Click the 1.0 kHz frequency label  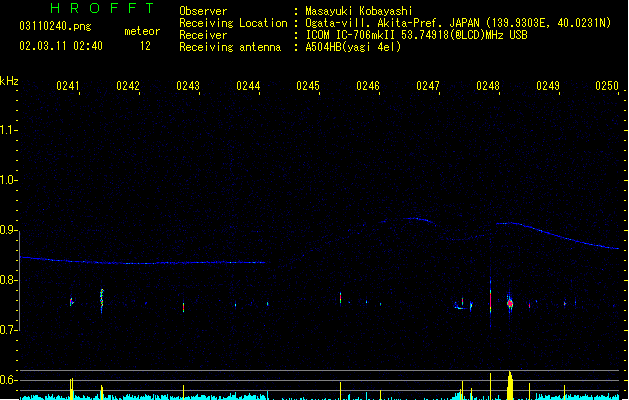click(8, 180)
